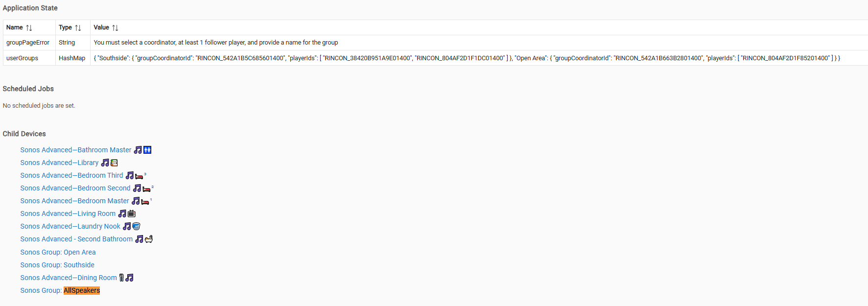Click 'No scheduled jobs are set.' text
The width and height of the screenshot is (868, 306).
[x=39, y=106]
